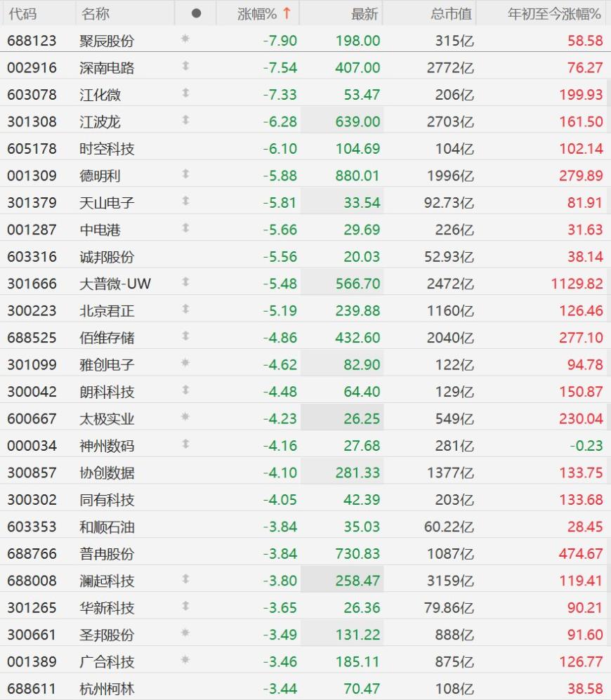The image size is (611, 700).
Task: Click the red sort arrow beside 涨幅%
Action: click(x=287, y=13)
